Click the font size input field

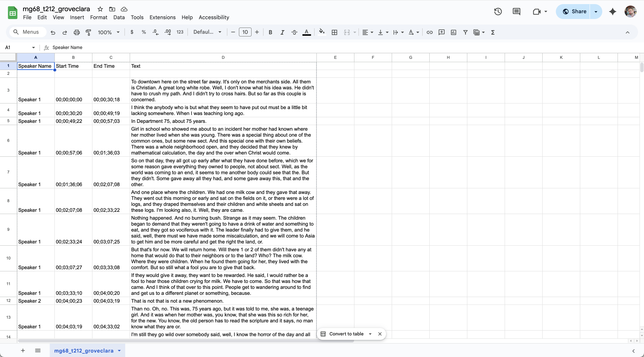click(x=245, y=32)
